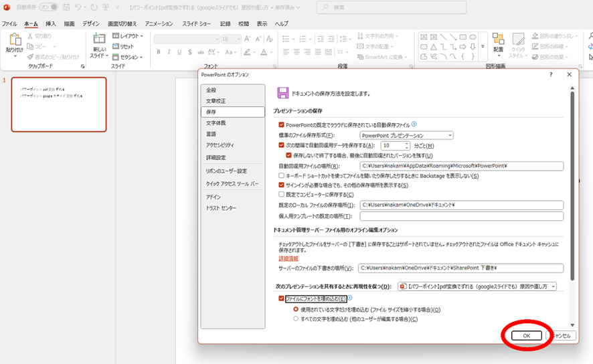Click the info icon beside フォントを埋め込む
593x364 pixels.
click(350, 298)
